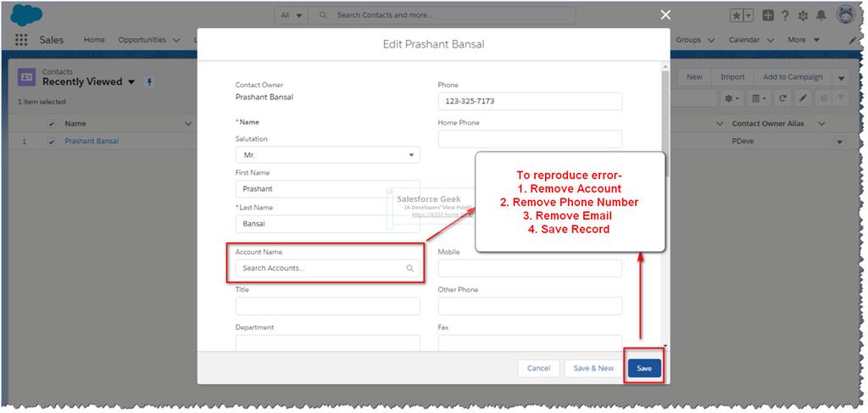Open the user profile avatar
Screen dimensions: 868x413
(x=846, y=15)
